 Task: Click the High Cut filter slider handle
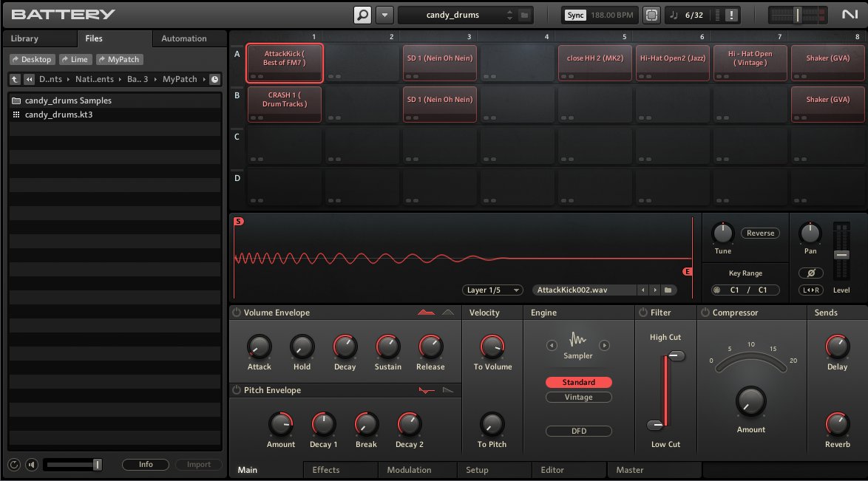coord(676,356)
